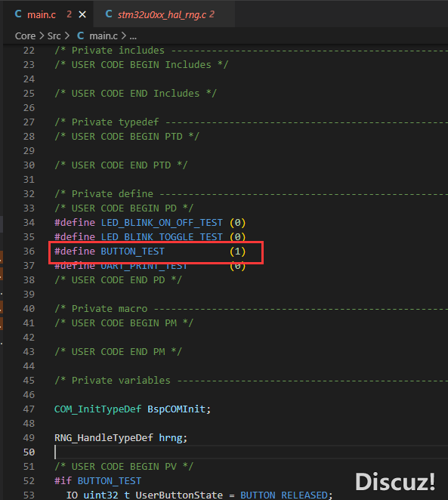Click the value (1) of BUTTON_TEST
Image resolution: width=448 pixels, height=500 pixels.
click(x=237, y=252)
